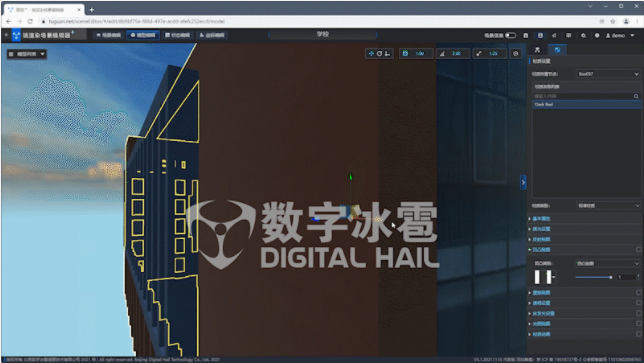Screen dimensions: 644x363
Task: Expand the 光照贴图 light map section
Action: [x=541, y=324]
